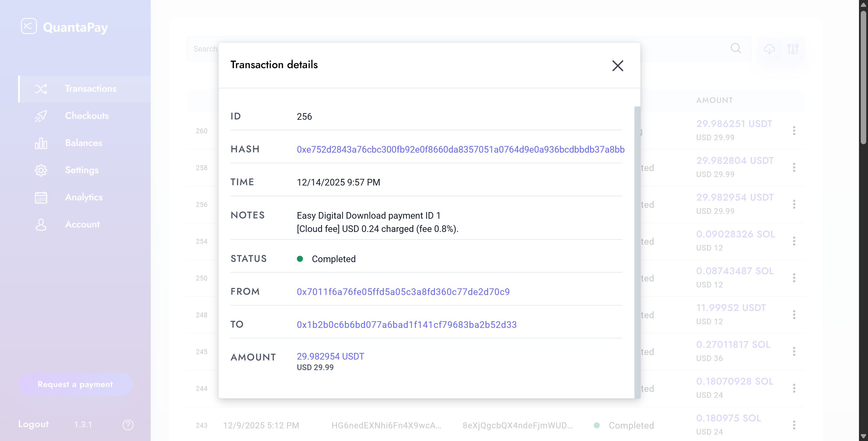Click the 29.986251 USDT amount in table
The height and width of the screenshot is (441, 868).
click(x=734, y=124)
